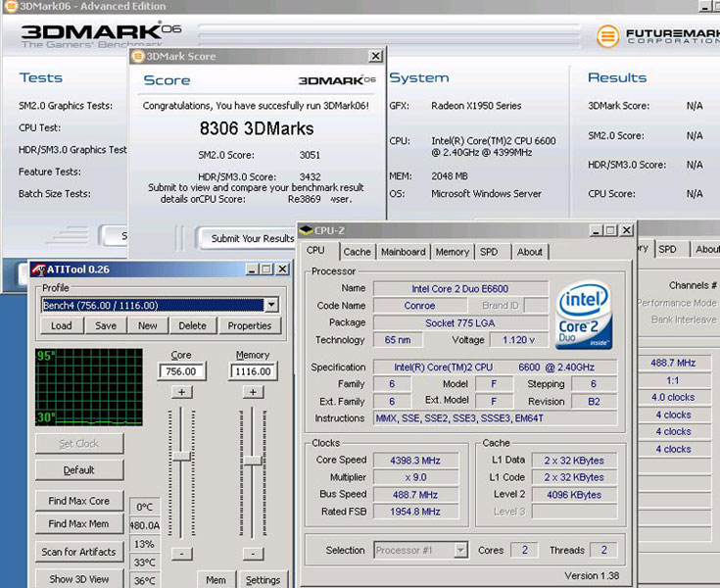Click the Intel Core 2 Duo logo
Screen dimensions: 720x588
[x=584, y=316]
